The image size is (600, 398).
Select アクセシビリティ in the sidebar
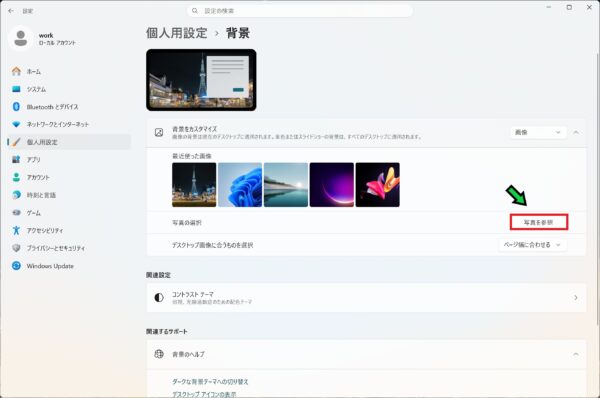tap(69, 230)
